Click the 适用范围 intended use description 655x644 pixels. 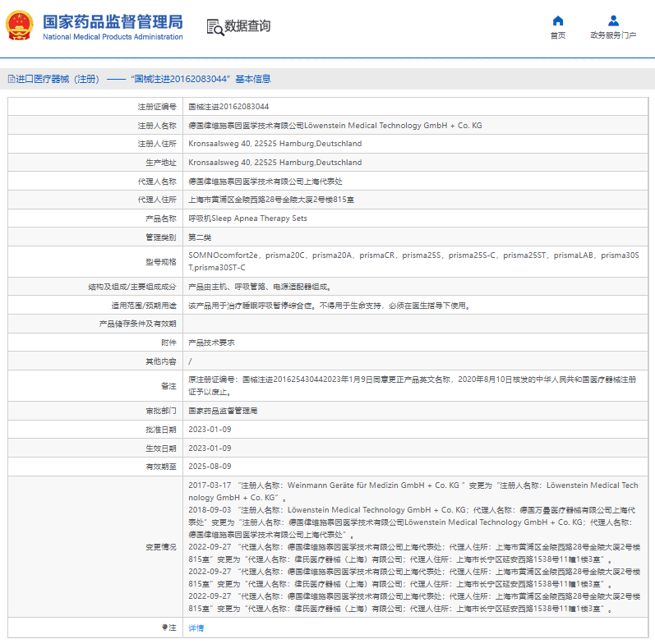330,306
